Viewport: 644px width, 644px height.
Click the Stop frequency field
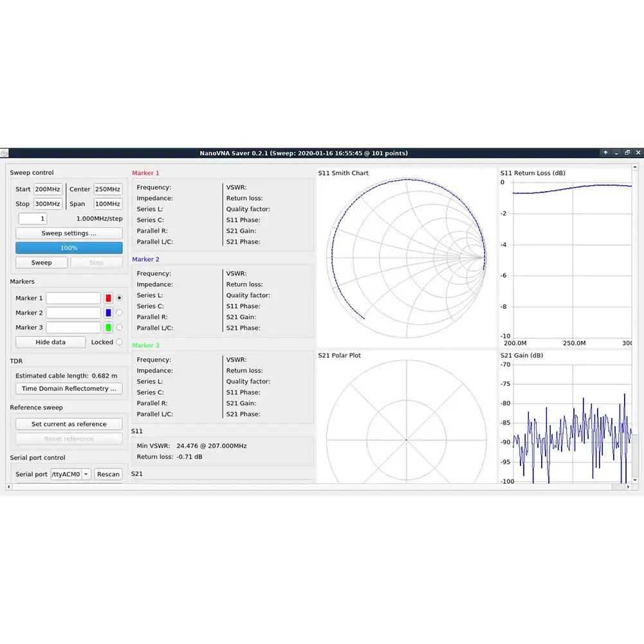point(48,204)
